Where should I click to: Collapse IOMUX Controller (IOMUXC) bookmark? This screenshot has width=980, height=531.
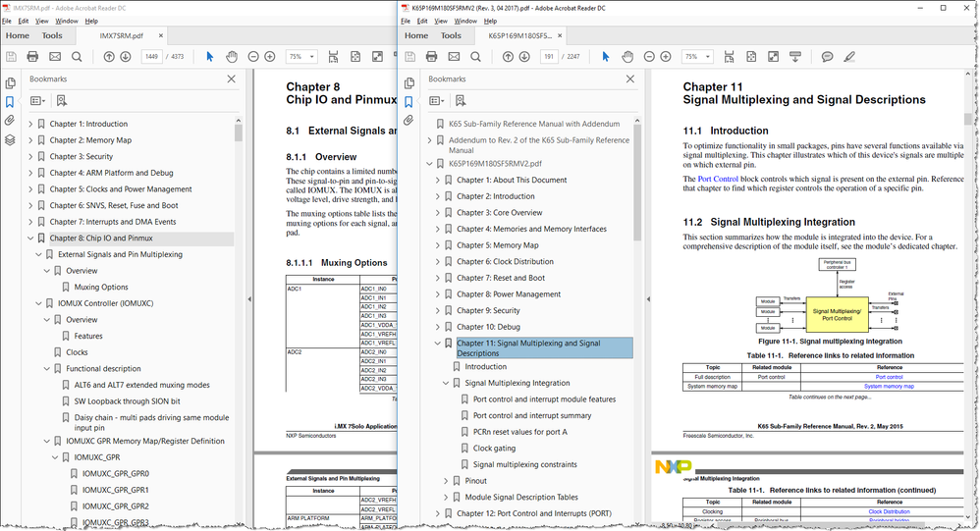tap(38, 303)
